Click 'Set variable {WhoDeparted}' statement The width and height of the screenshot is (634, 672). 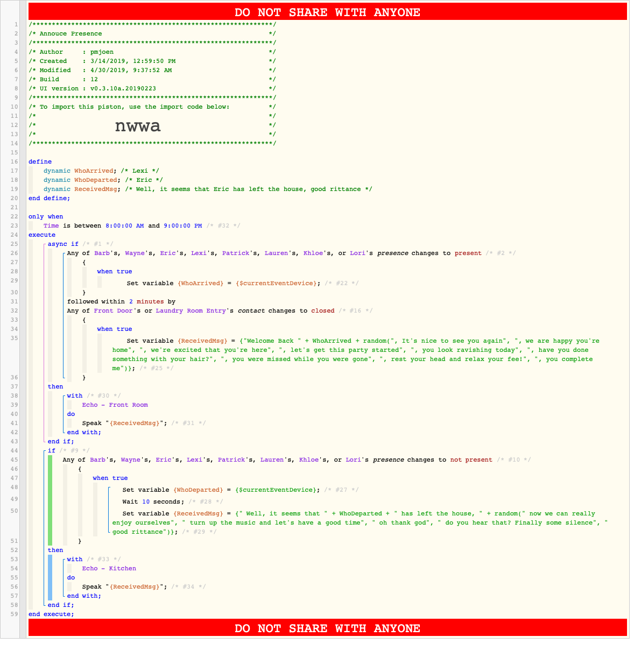(241, 490)
